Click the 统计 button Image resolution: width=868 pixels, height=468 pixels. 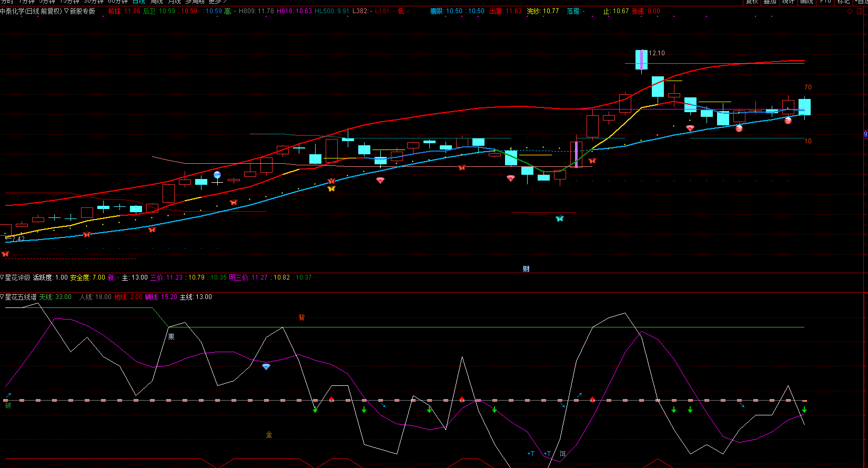[x=788, y=2]
